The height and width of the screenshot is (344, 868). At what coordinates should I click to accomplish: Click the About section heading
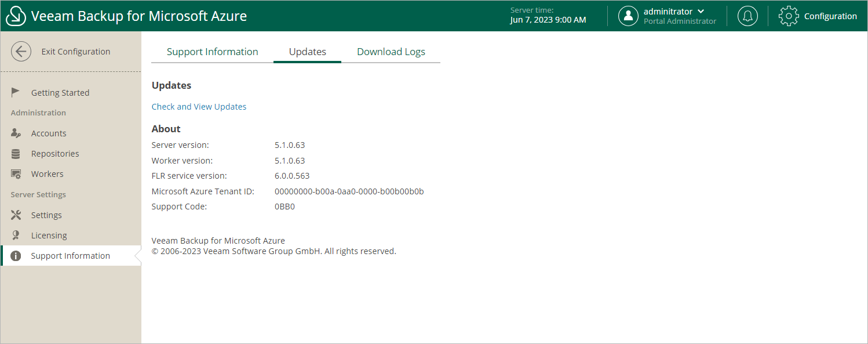click(166, 129)
